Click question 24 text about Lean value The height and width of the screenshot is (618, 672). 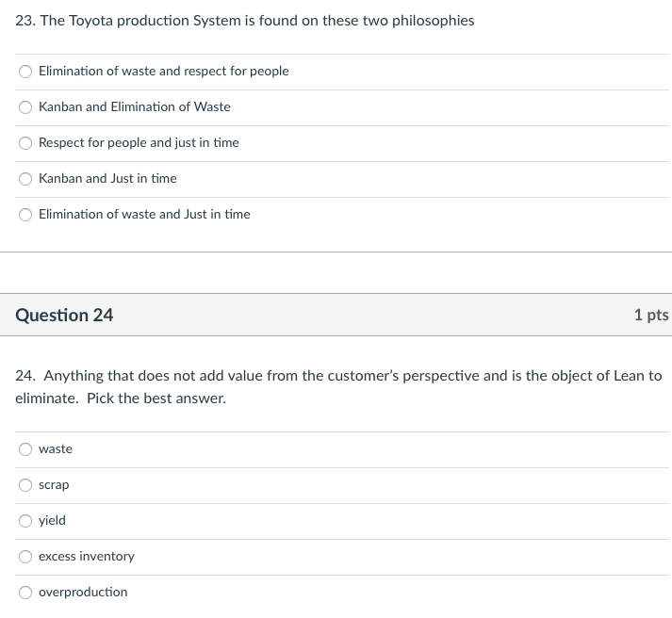coord(338,387)
